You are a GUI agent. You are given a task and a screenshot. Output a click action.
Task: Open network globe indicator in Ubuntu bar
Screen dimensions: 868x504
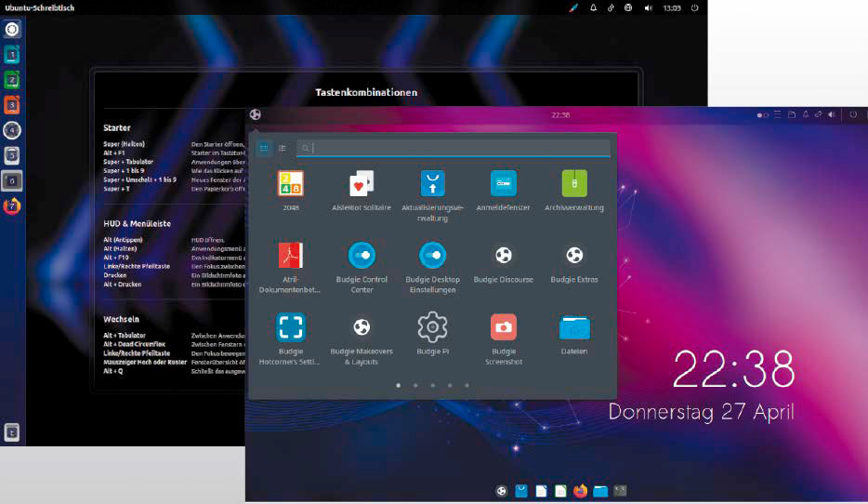tap(627, 7)
